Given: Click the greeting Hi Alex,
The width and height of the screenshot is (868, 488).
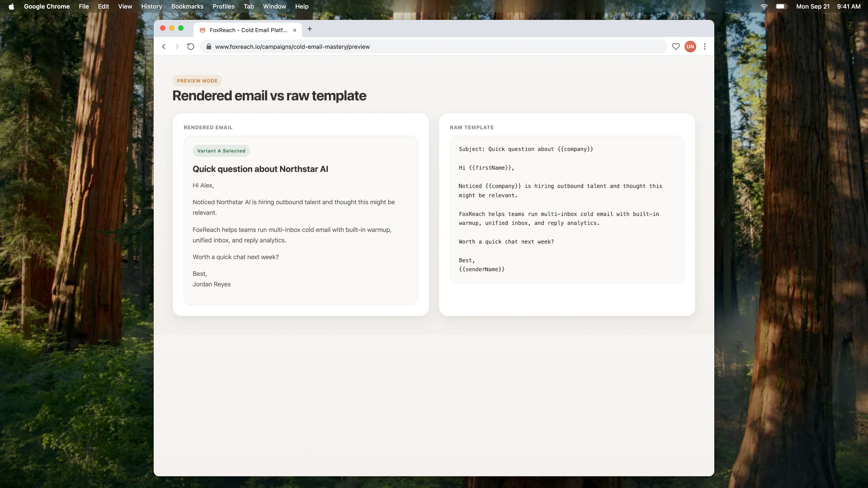Looking at the screenshot, I should pos(203,185).
